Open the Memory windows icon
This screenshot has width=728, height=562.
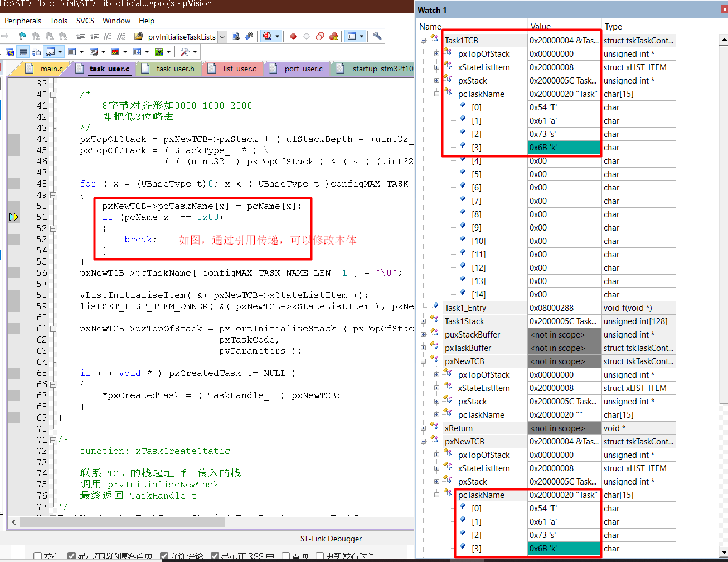coord(72,52)
